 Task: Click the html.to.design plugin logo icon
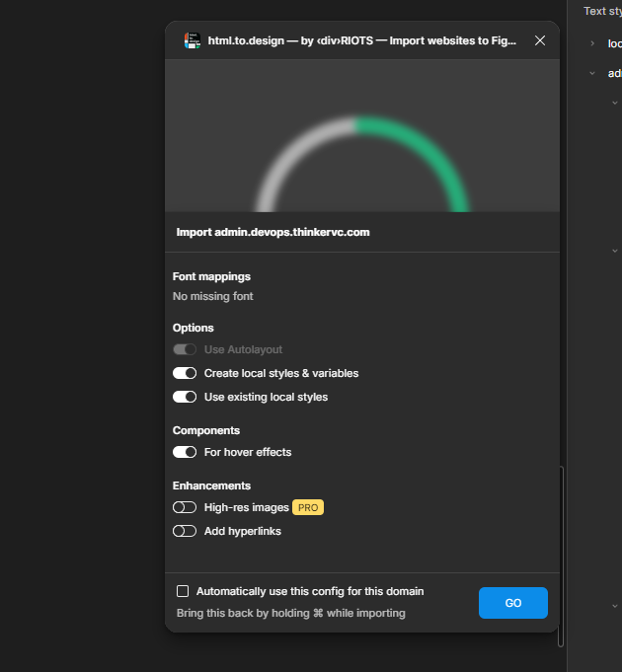(x=193, y=40)
